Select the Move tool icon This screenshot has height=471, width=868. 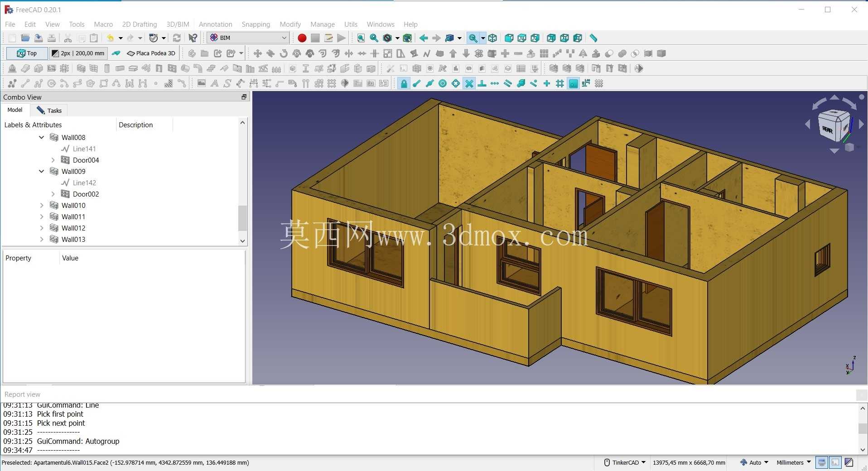[257, 53]
